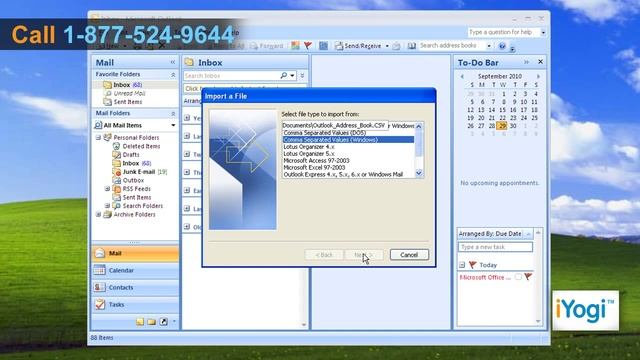The height and width of the screenshot is (360, 640).
Task: Select the Junk E-mail folder
Action: click(140, 172)
